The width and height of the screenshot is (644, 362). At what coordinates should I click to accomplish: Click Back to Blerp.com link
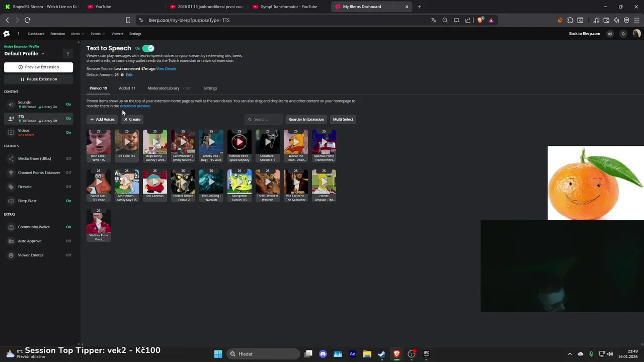[x=585, y=34]
